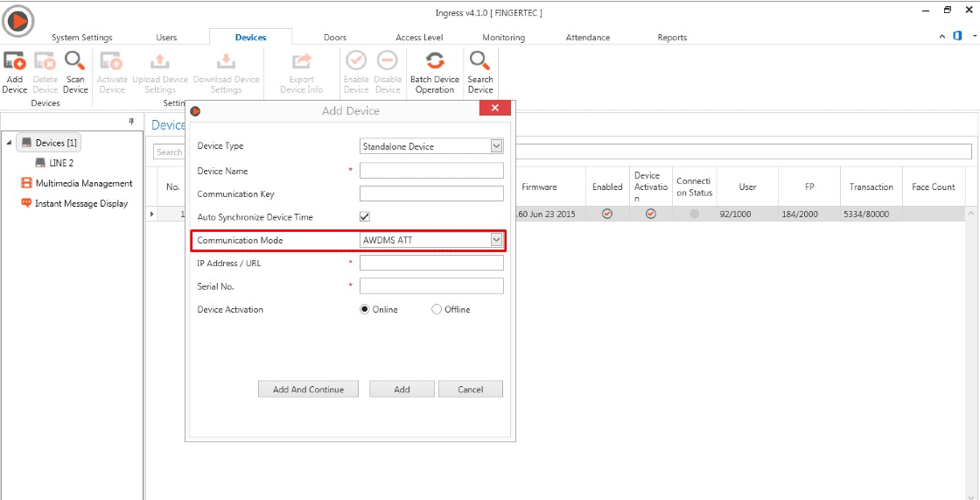Open the Device Type dropdown
This screenshot has width=980, height=500.
pyautogui.click(x=496, y=146)
